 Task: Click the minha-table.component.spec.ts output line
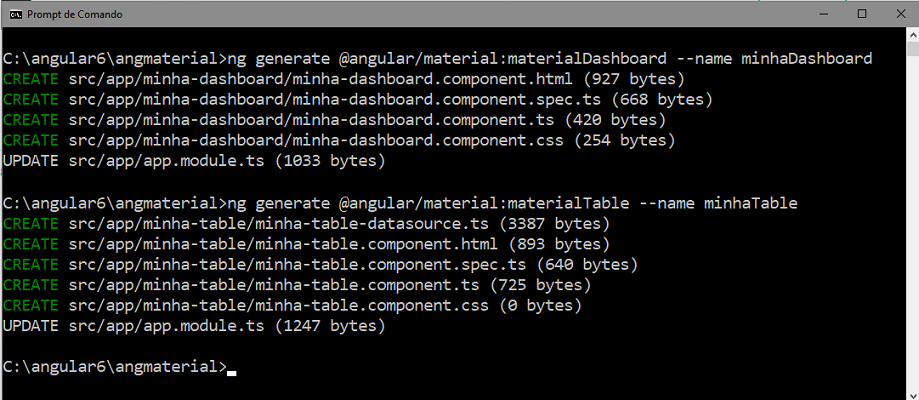tap(320, 265)
